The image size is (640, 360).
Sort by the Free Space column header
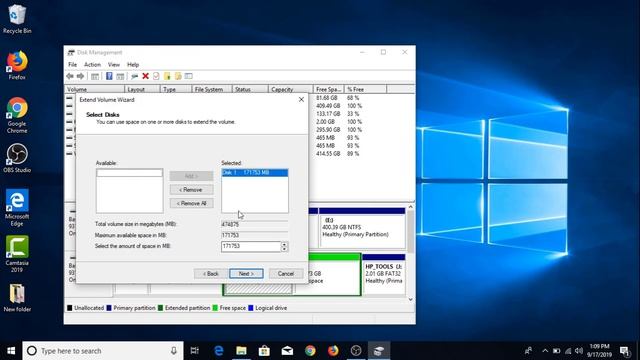coord(329,89)
